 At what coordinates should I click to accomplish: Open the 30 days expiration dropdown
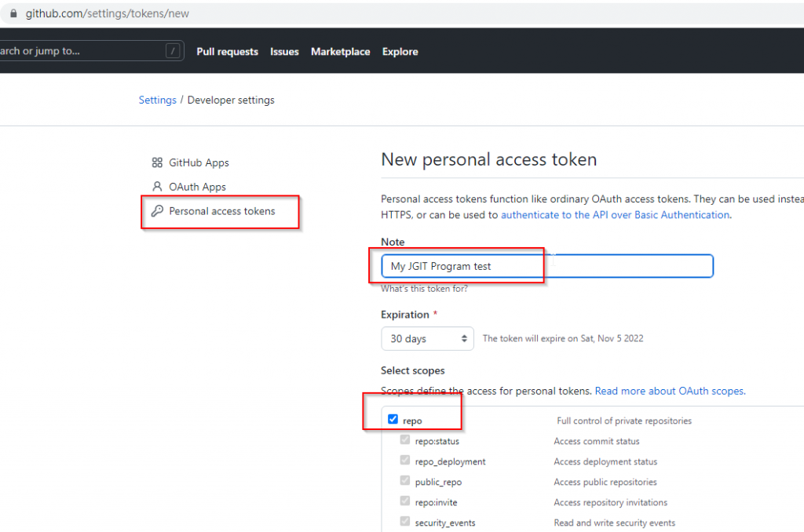click(427, 339)
